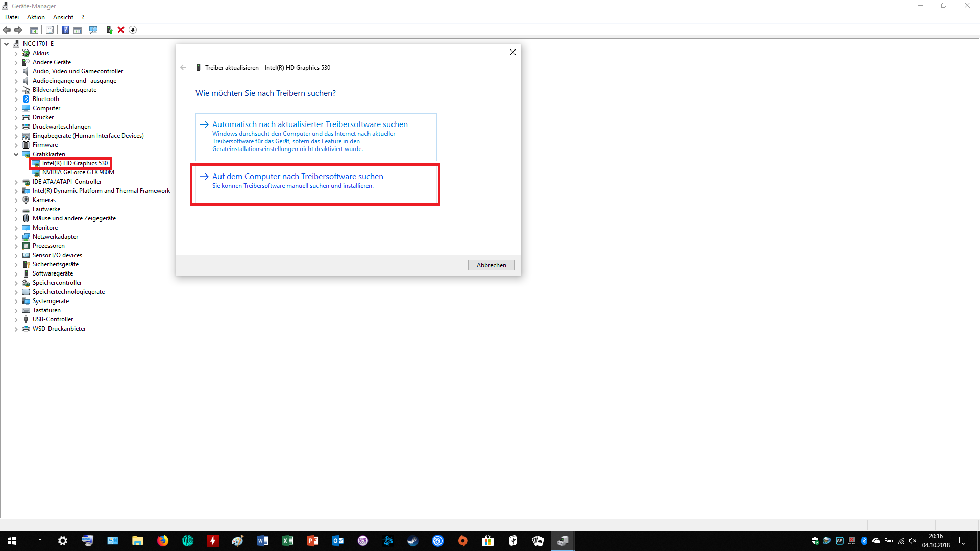Open the Aktion menu
The height and width of the screenshot is (551, 980).
36,17
